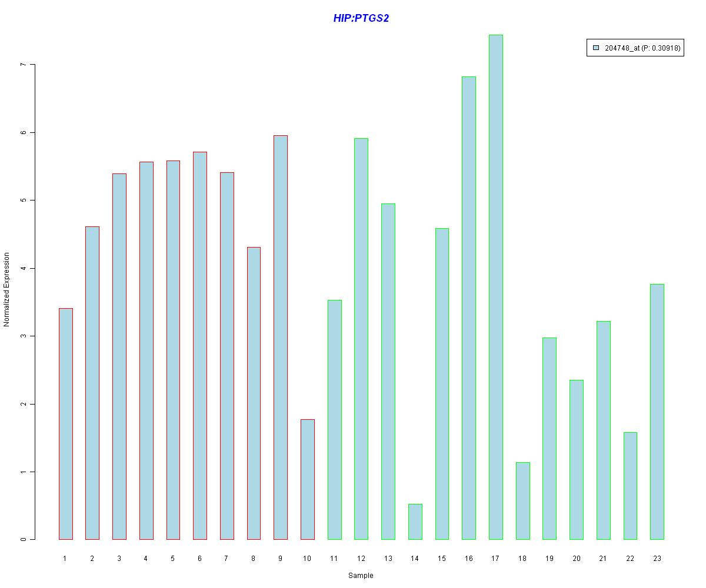The width and height of the screenshot is (706, 588).
Task: Click the blue legend swatch for 204748_at
Action: tap(596, 48)
